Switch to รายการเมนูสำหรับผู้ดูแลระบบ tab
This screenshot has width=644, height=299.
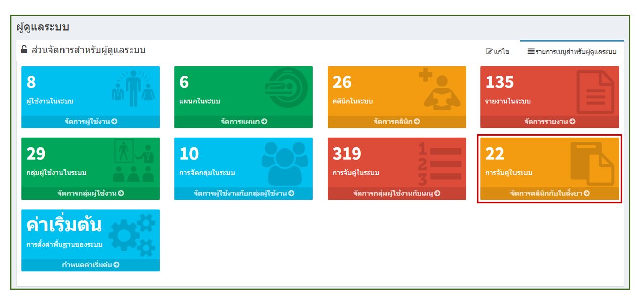click(x=571, y=52)
